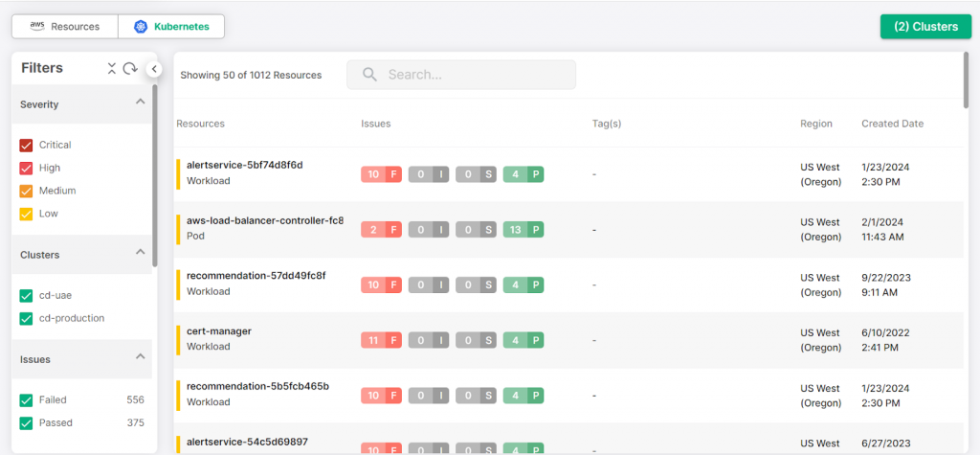Uncheck the Critical severity checkbox
Viewport: 980px width, 455px height.
pyautogui.click(x=27, y=146)
